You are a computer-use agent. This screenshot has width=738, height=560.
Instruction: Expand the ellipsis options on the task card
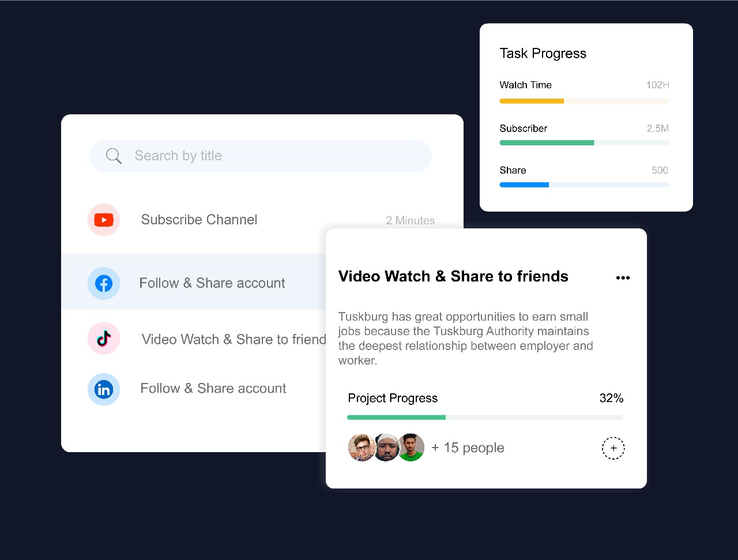click(623, 277)
